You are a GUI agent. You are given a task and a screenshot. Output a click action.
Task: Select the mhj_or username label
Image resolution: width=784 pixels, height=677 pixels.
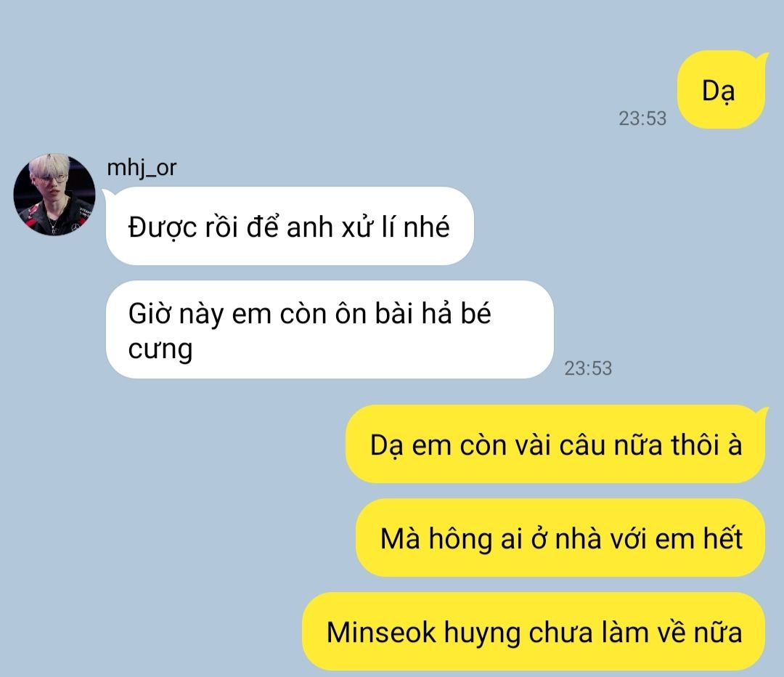(x=142, y=168)
